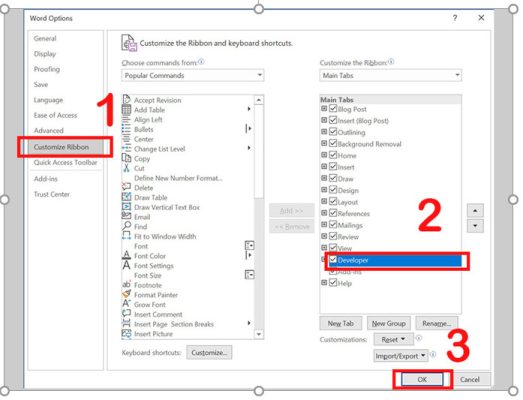Click the Move Up arrow button

pos(475,211)
